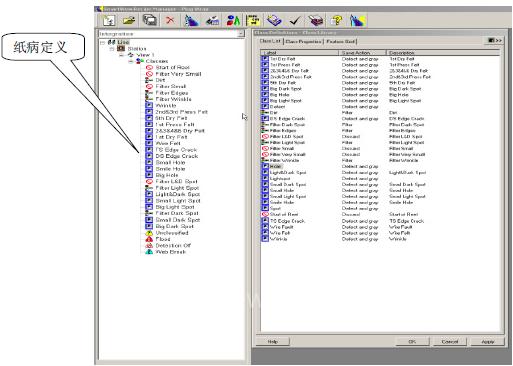Click the blue icon beside Big Hole in the Class List

(x=265, y=95)
